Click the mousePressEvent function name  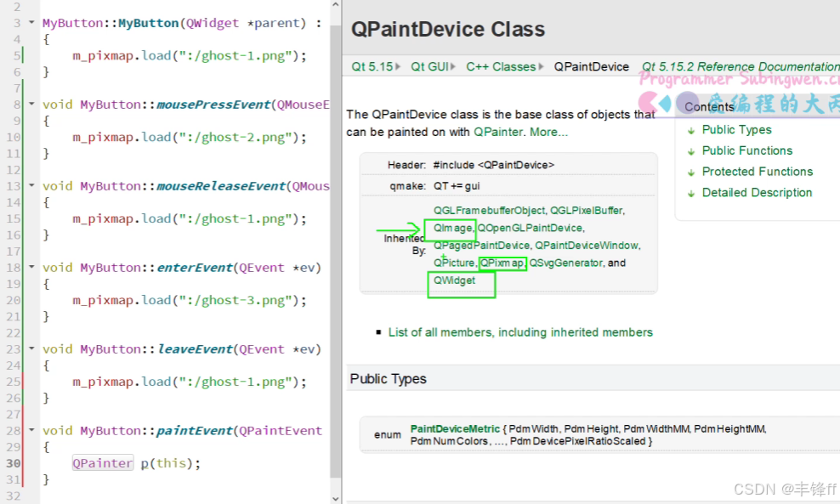(213, 105)
